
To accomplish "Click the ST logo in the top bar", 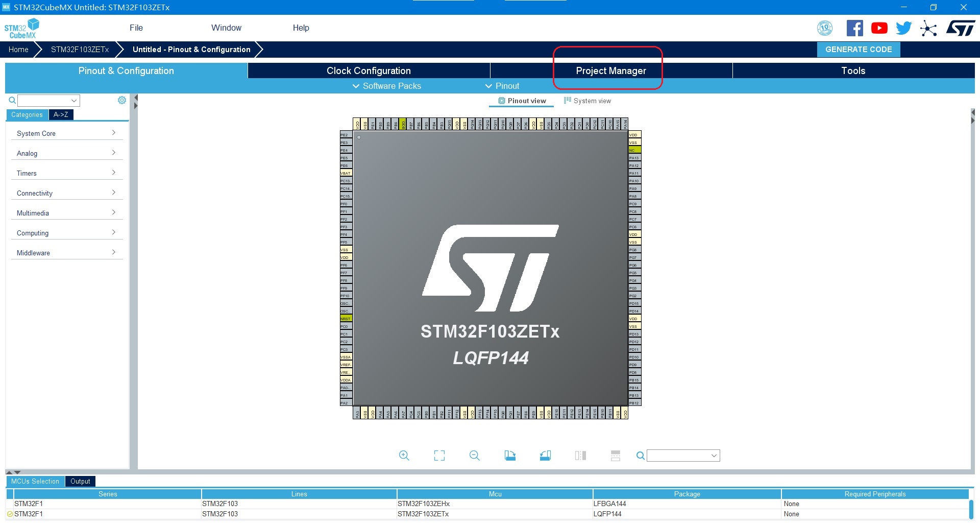I will (x=961, y=28).
